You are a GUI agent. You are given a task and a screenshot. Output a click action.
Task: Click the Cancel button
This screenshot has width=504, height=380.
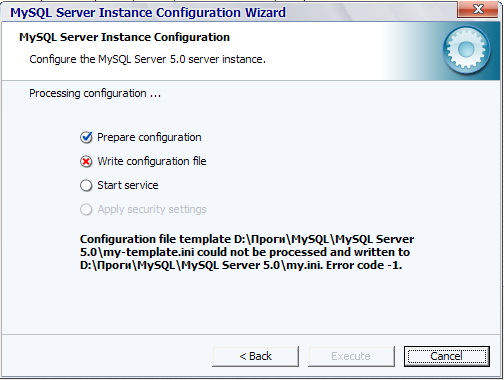point(447,356)
